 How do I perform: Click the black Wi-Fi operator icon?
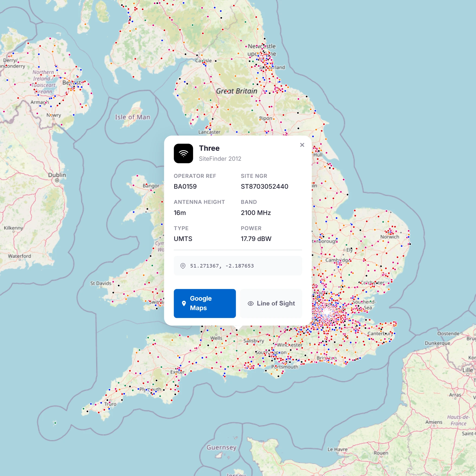pos(184,153)
